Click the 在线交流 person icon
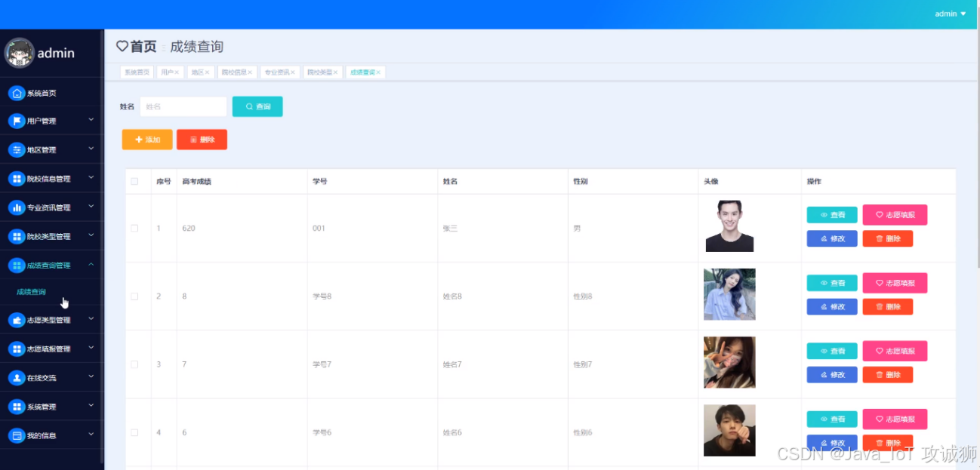The height and width of the screenshot is (470, 980). click(x=17, y=377)
